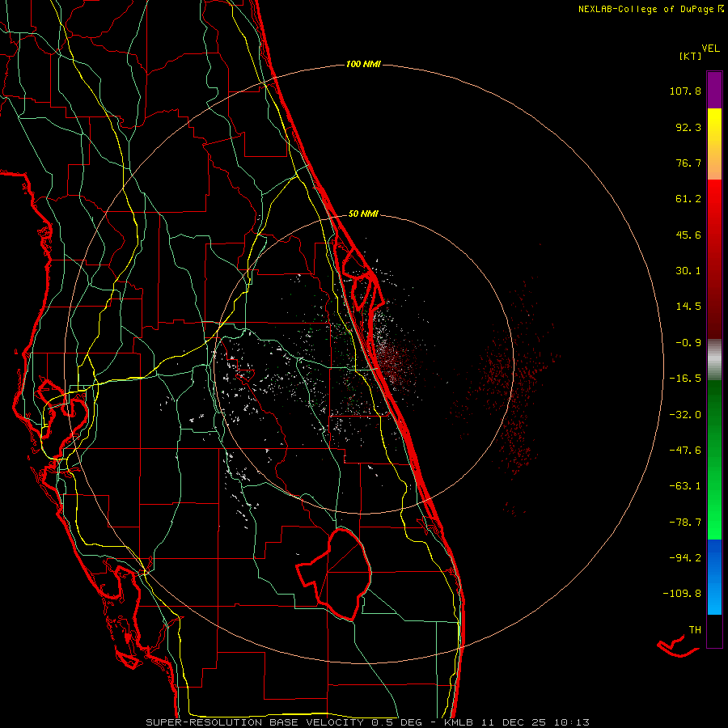Click the VEL legend title

click(710, 49)
